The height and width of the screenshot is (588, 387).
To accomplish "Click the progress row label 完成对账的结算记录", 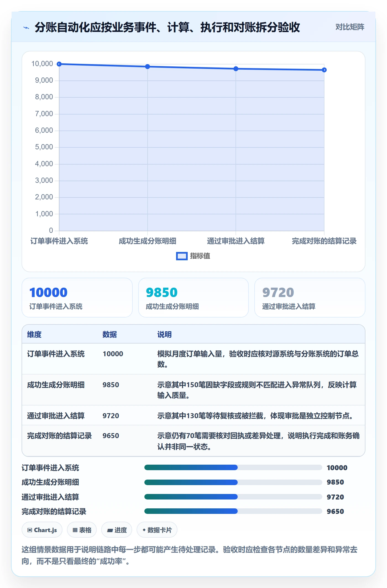I will (54, 512).
